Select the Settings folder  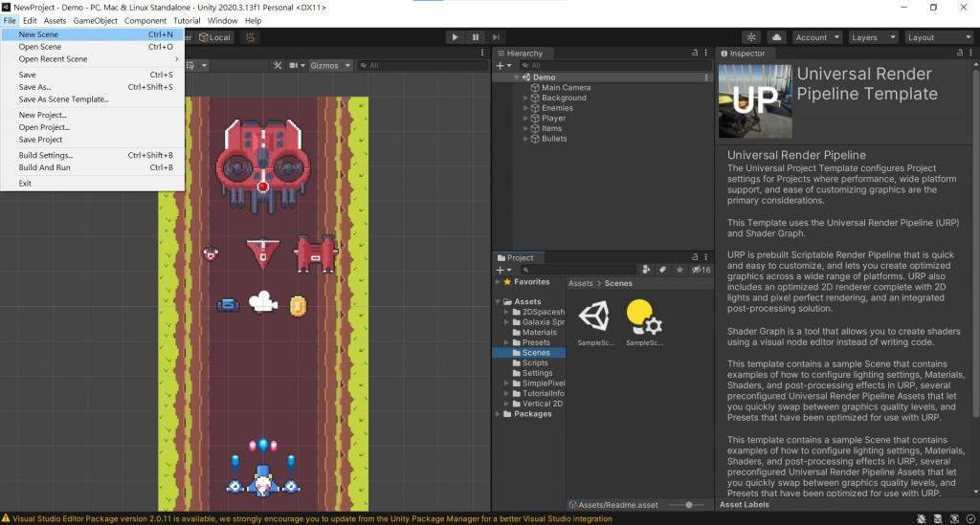click(x=537, y=373)
